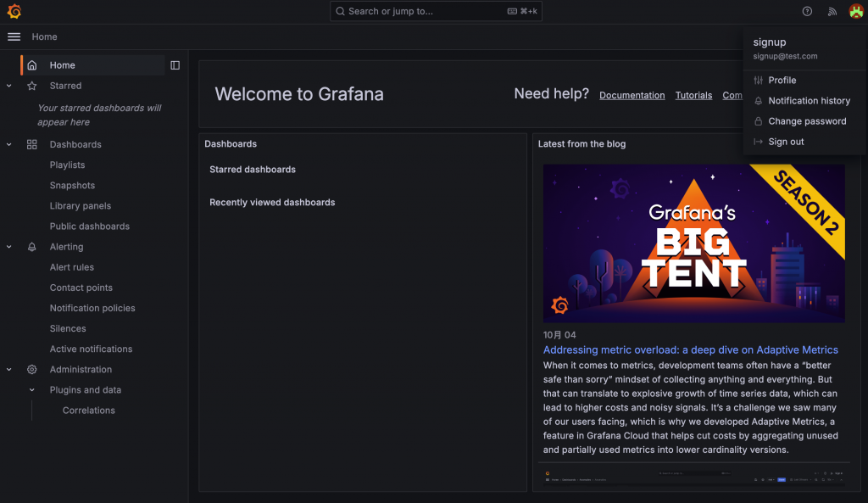This screenshot has height=503, width=868.
Task: Click the Administration gear icon
Action: click(x=32, y=370)
